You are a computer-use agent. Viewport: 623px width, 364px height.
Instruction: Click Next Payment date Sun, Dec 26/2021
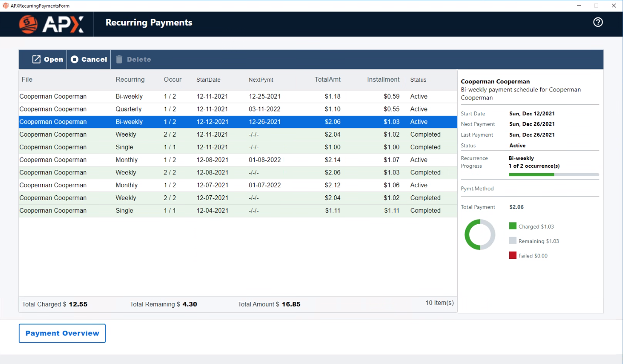tap(532, 124)
